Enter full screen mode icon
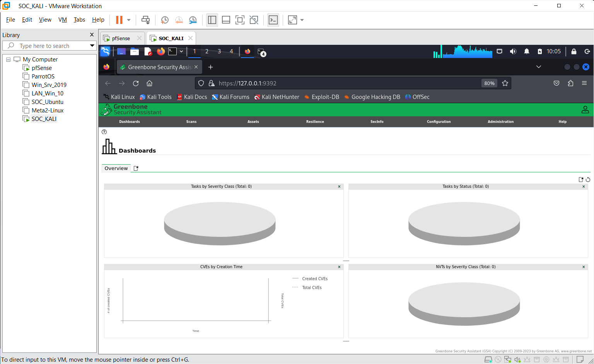594x364 pixels. [x=240, y=20]
